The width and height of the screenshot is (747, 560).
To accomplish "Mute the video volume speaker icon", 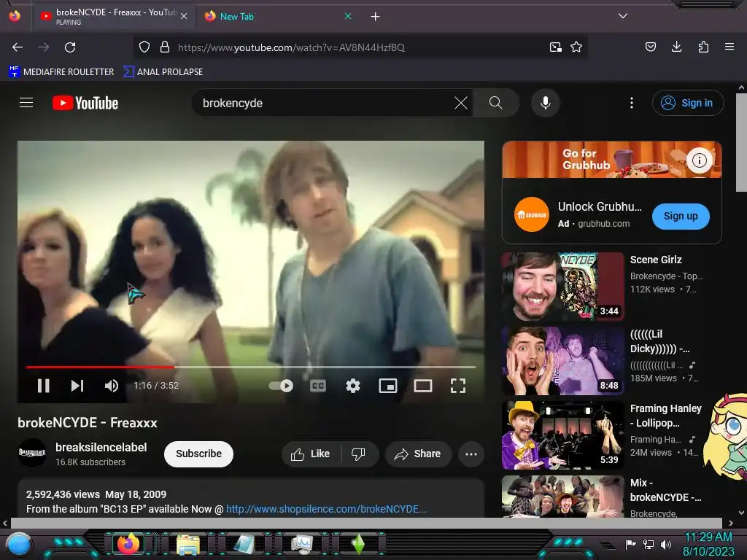I will [111, 386].
